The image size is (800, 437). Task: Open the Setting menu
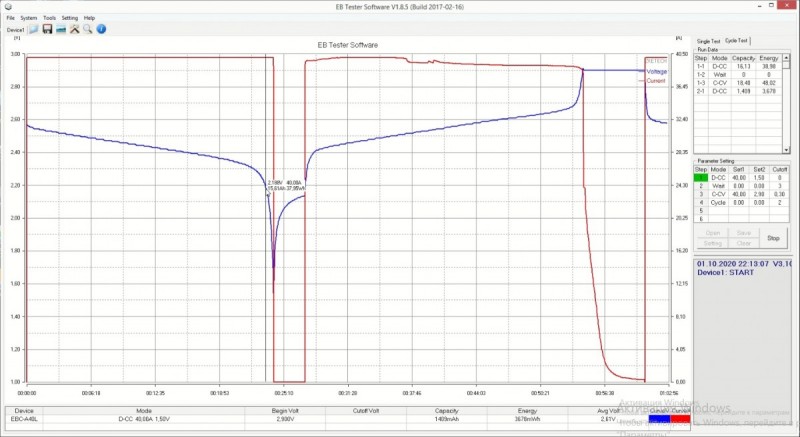(x=69, y=18)
